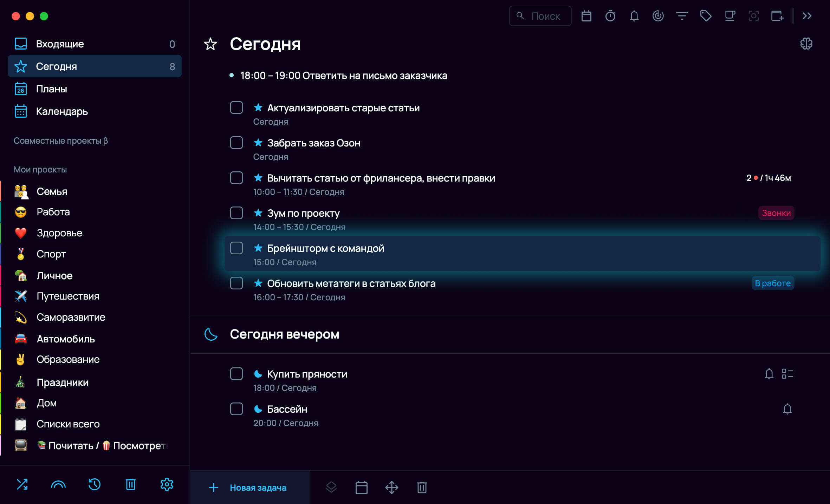The width and height of the screenshot is (830, 504).
Task: Click the tag icon in top toolbar
Action: pos(706,16)
